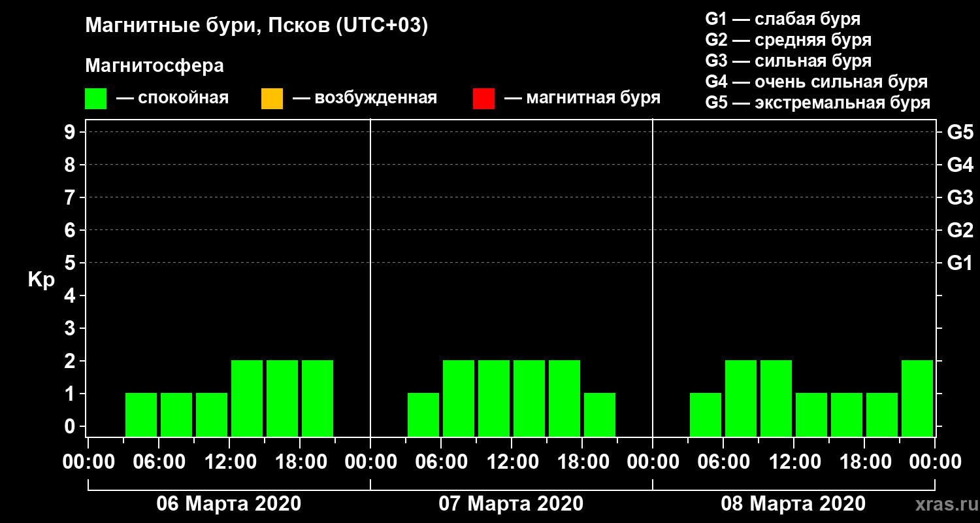Viewport: 980px width, 523px height.
Task: Click the '— возбужденная' legend label
Action: click(x=365, y=98)
